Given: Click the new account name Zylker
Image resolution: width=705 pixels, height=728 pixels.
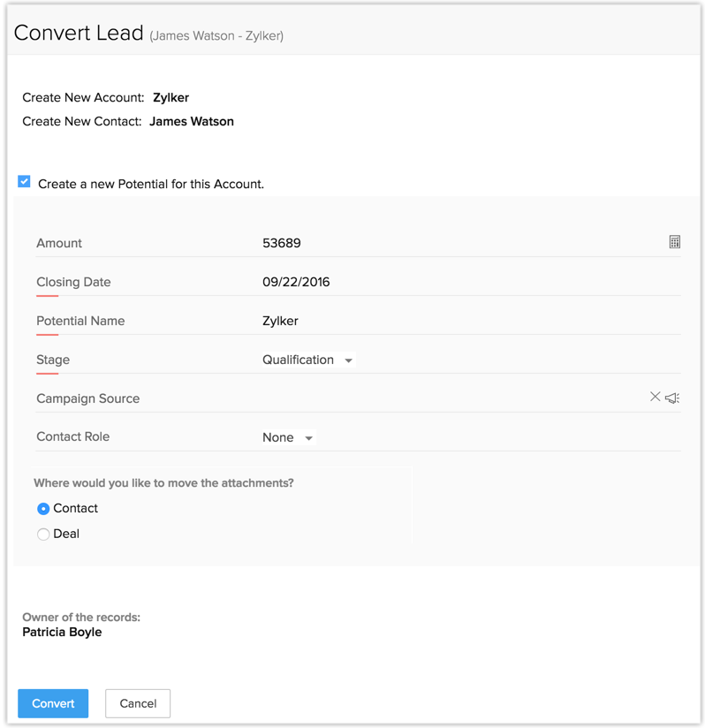Looking at the screenshot, I should click(x=171, y=97).
